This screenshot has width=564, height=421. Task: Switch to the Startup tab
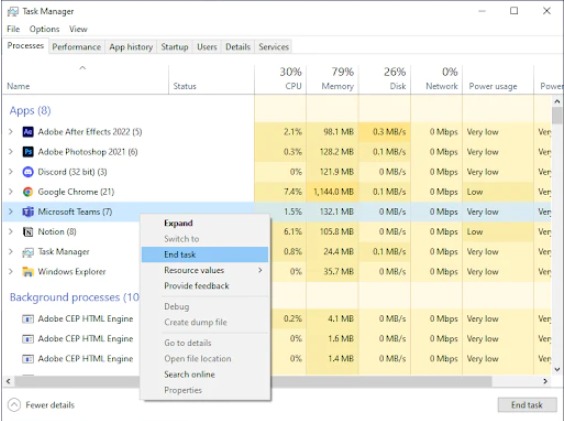point(174,47)
